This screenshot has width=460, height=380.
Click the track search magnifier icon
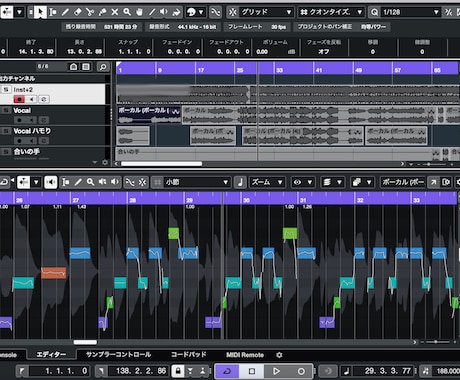pos(103,67)
